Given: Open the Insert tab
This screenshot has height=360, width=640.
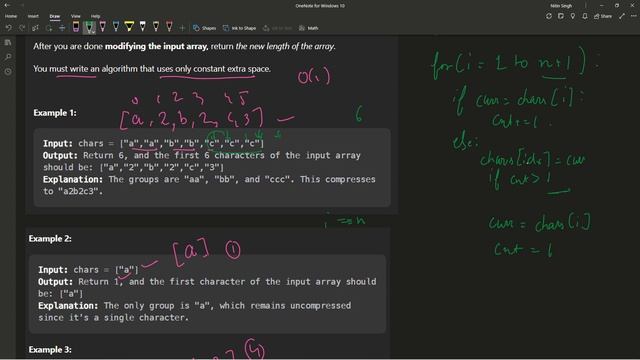Looking at the screenshot, I should tap(33, 16).
